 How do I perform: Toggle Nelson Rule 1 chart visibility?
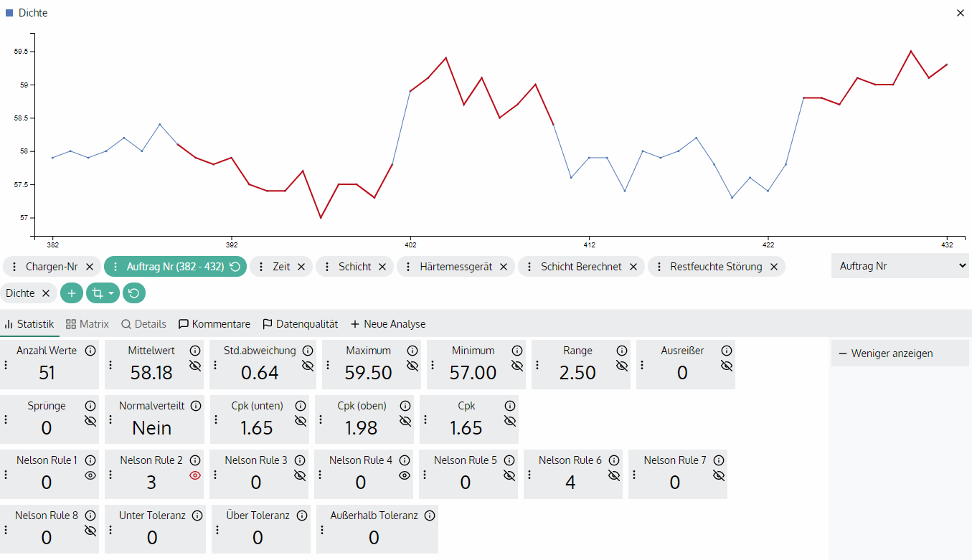click(x=90, y=475)
